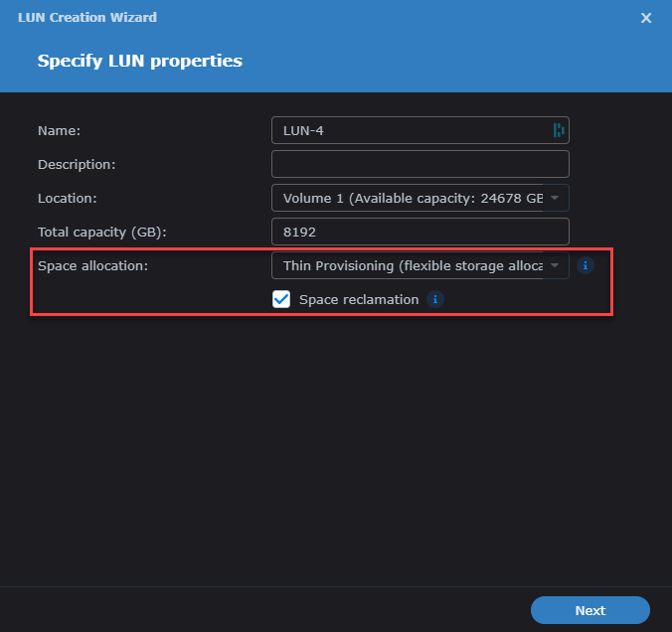Screen dimensions: 672x632
Task: Click into the empty Description field
Action: 420,164
